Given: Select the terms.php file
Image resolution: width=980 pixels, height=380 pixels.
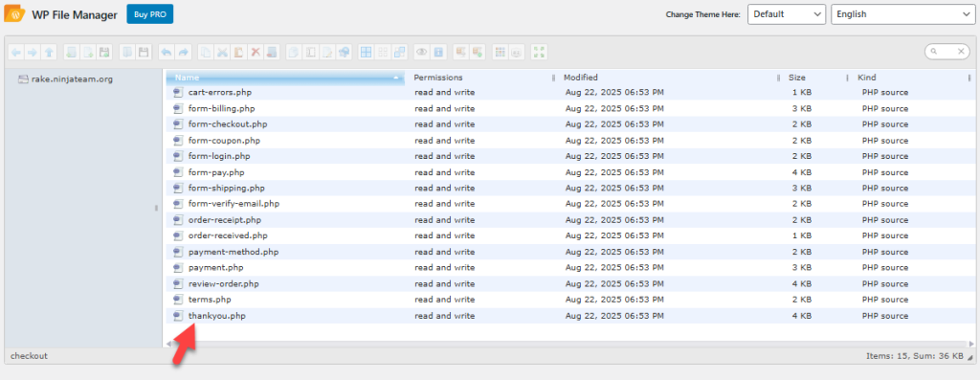Looking at the screenshot, I should coord(569,300).
